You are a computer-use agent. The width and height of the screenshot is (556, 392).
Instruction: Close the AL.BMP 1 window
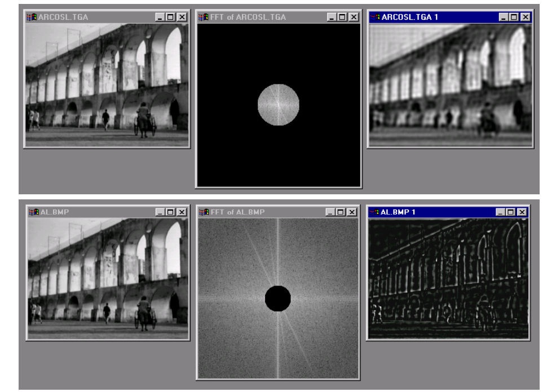pyautogui.click(x=522, y=212)
